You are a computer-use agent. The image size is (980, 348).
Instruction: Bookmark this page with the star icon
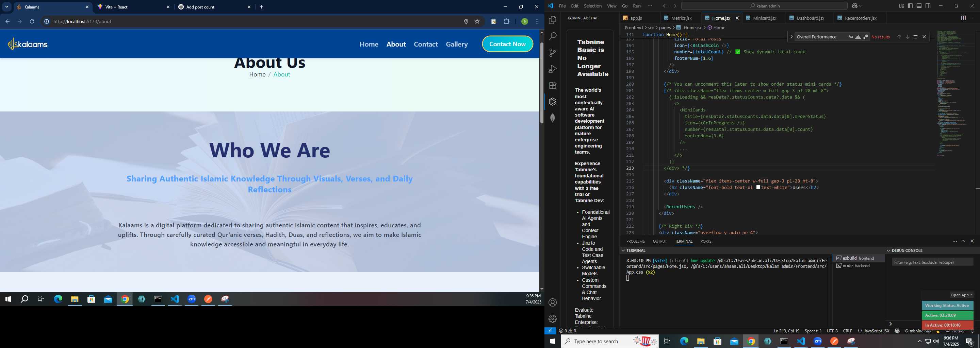click(x=477, y=22)
